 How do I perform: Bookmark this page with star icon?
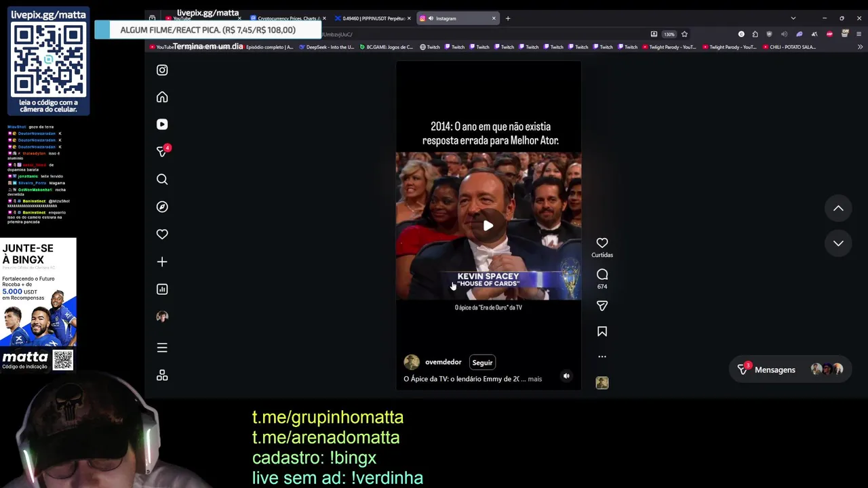pyautogui.click(x=684, y=34)
